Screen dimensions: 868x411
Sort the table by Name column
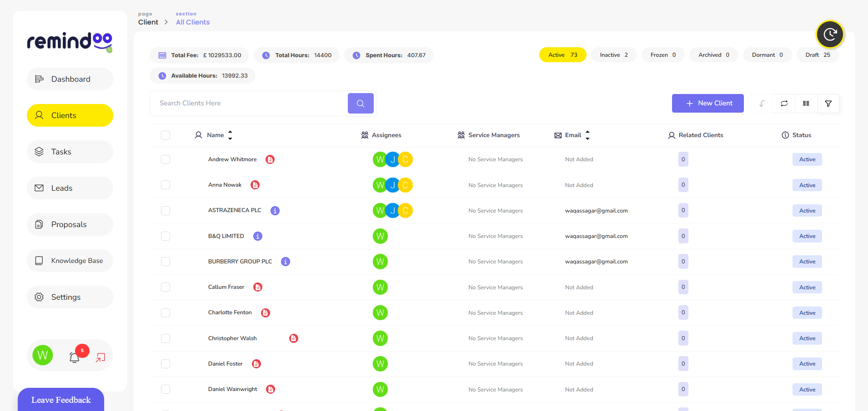click(230, 135)
